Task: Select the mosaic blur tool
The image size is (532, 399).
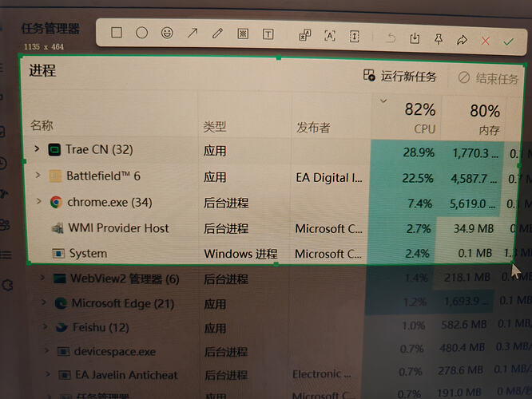Action: coord(243,34)
